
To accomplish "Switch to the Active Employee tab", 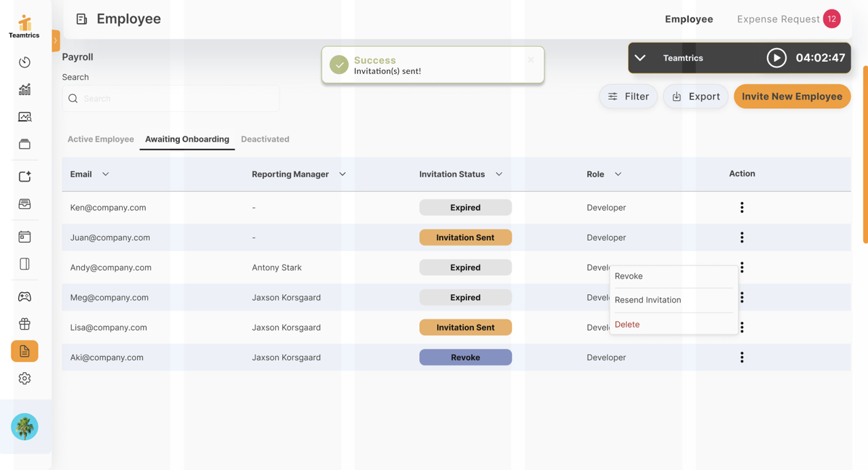I will pyautogui.click(x=100, y=139).
